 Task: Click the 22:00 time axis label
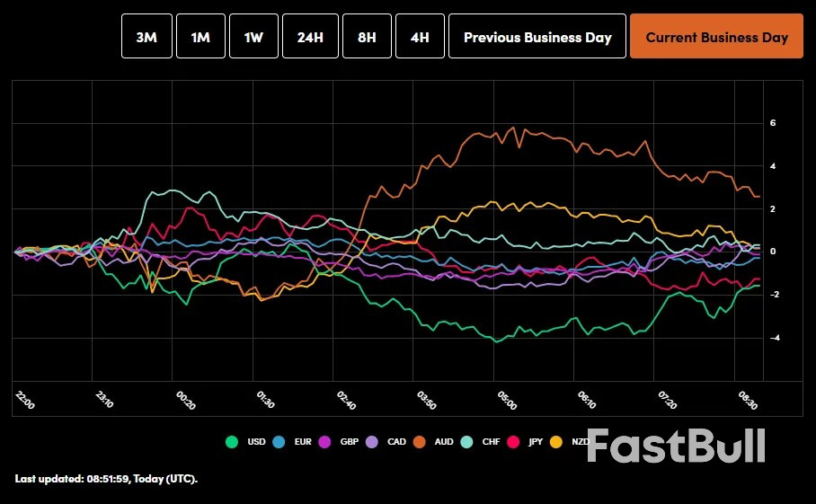pos(25,400)
